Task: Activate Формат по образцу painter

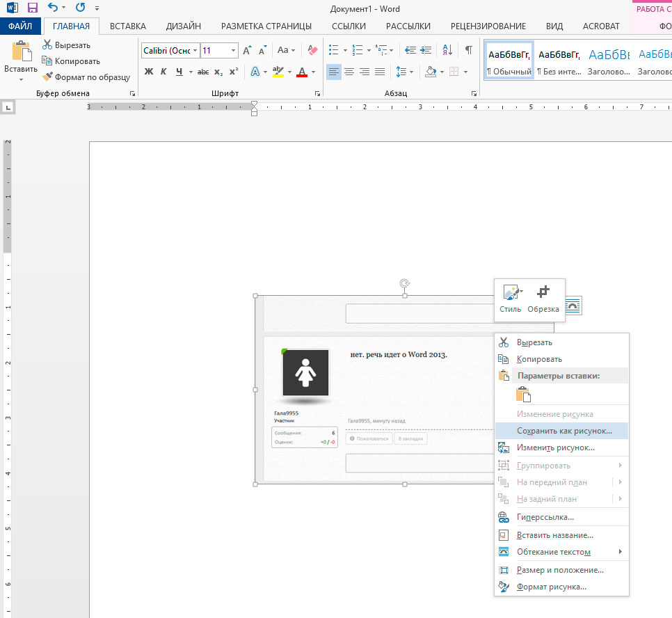Action: click(86, 77)
